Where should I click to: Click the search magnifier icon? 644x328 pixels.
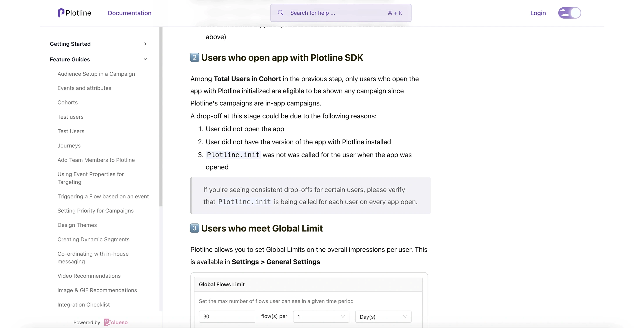281,13
